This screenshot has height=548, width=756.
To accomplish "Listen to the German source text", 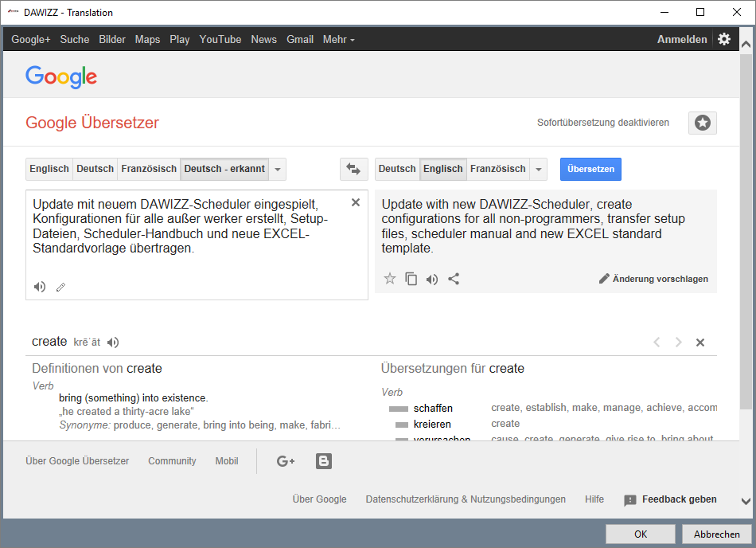I will [40, 287].
